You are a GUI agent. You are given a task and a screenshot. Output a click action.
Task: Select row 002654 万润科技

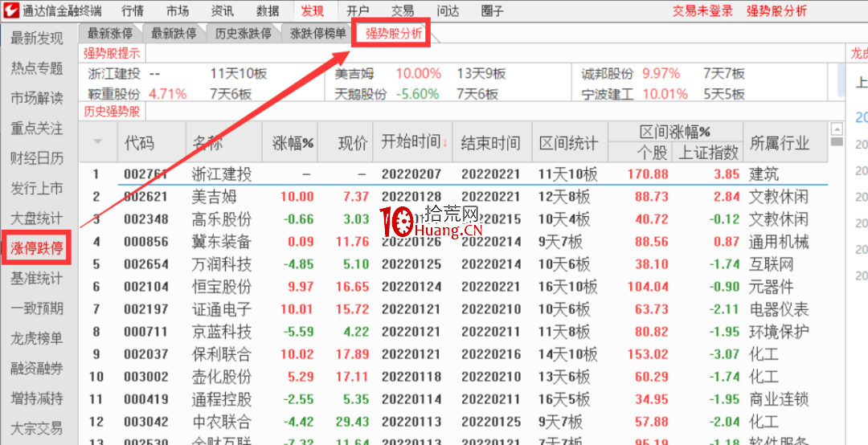[x=453, y=264]
